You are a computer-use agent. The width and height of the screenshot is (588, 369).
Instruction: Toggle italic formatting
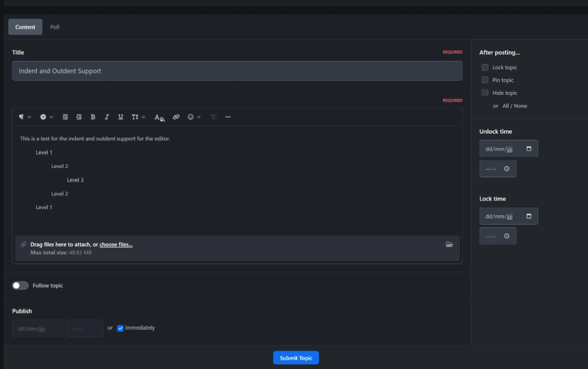tap(107, 117)
